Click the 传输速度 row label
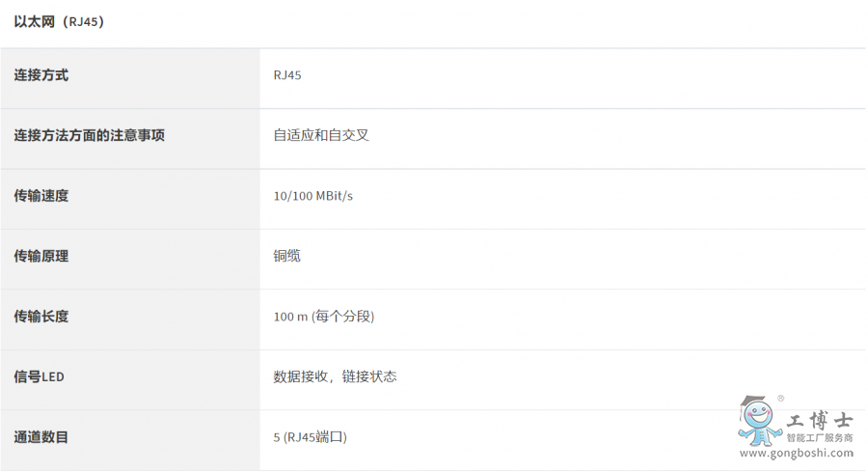This screenshot has width=868, height=472. pos(41,196)
